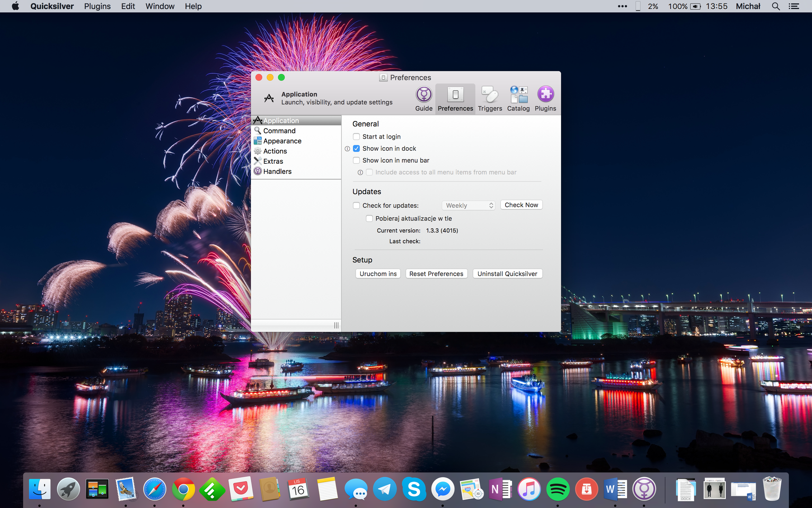Select Command in the preferences list

279,131
